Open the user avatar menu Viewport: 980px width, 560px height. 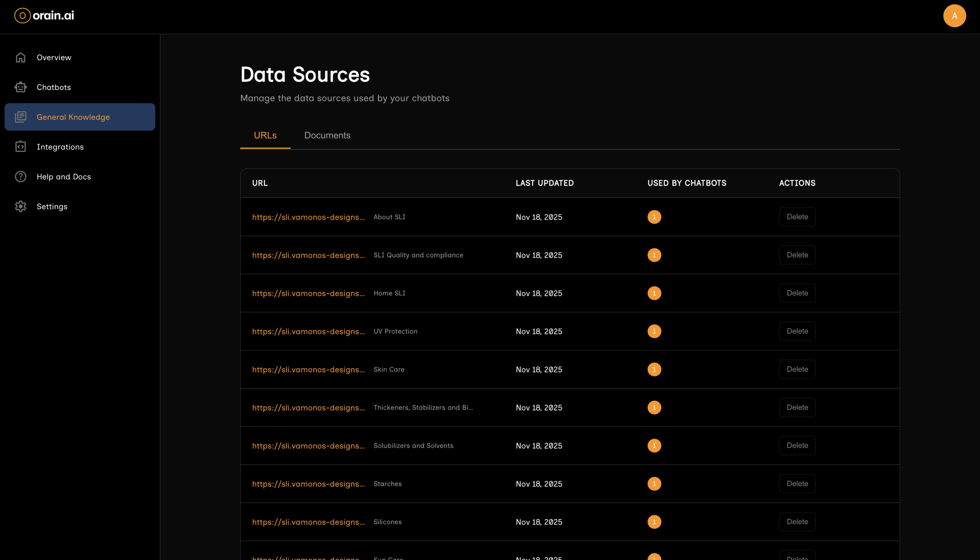tap(954, 16)
